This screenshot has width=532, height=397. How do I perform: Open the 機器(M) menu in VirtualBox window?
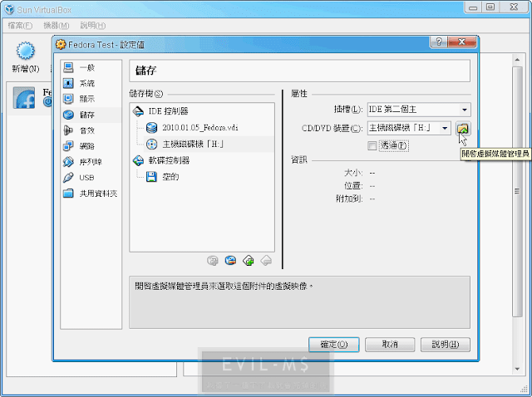(57, 26)
